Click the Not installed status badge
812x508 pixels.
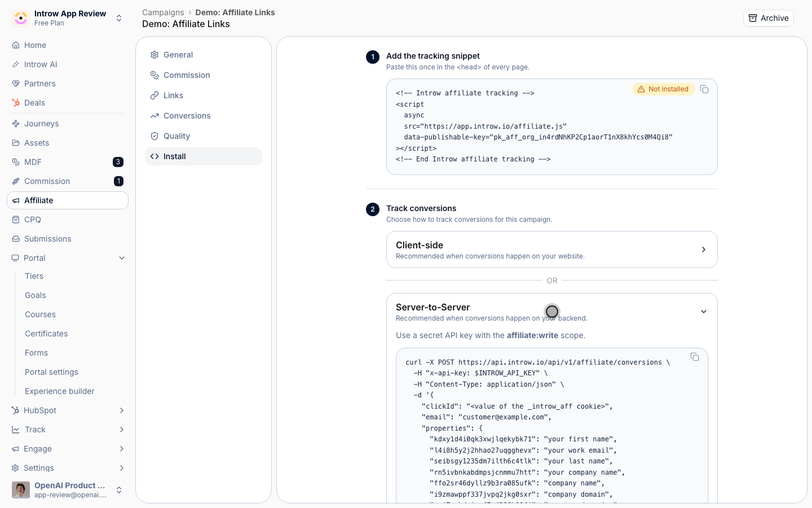click(664, 89)
